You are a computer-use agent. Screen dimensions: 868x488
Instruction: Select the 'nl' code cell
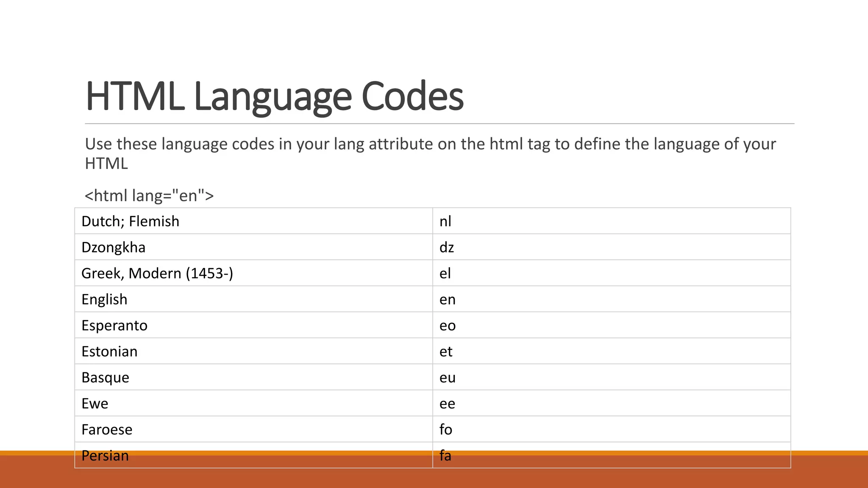click(x=612, y=221)
